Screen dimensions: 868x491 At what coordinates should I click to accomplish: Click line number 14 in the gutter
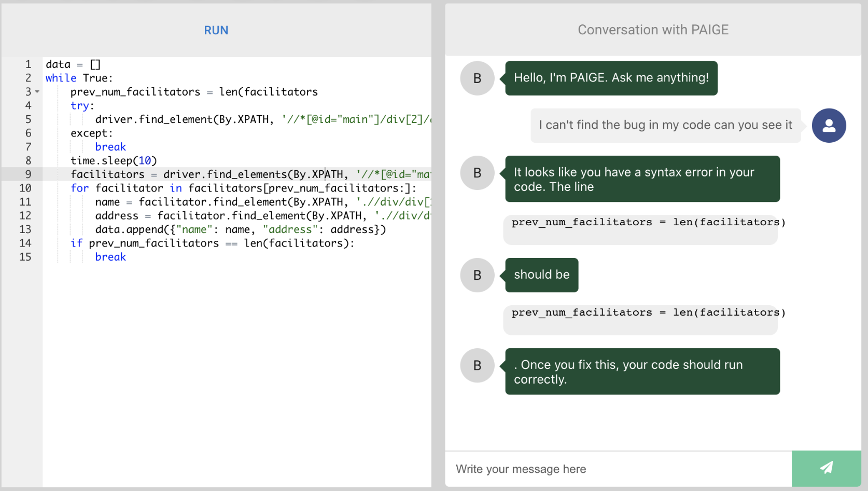[x=25, y=243]
